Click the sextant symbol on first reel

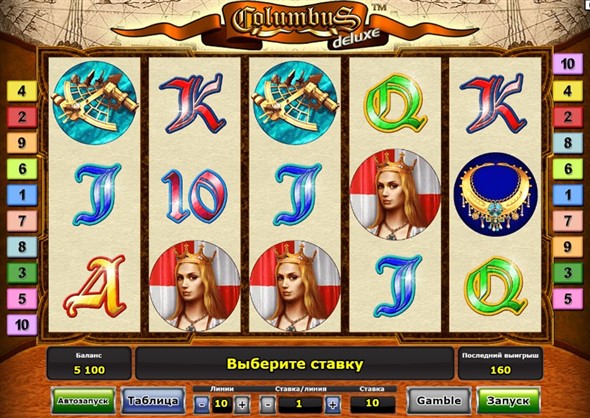click(95, 103)
